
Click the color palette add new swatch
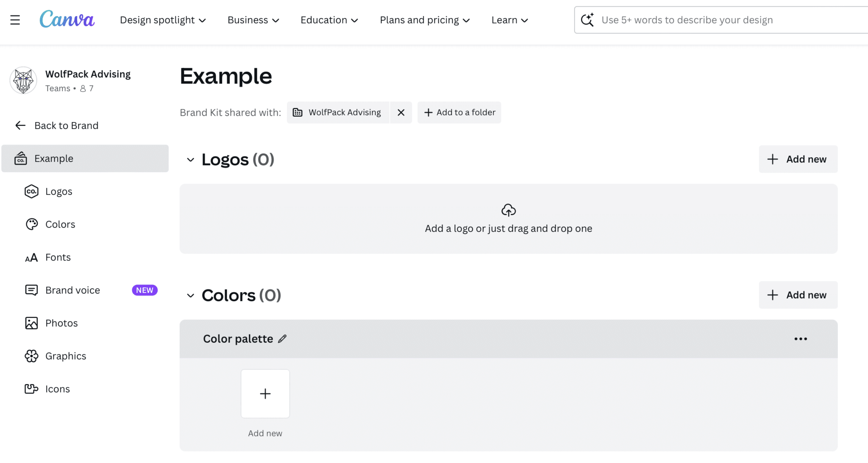tap(264, 393)
